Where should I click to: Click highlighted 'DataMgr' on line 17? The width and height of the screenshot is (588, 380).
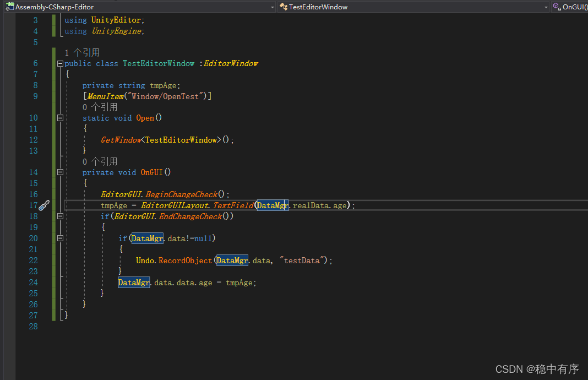273,205
